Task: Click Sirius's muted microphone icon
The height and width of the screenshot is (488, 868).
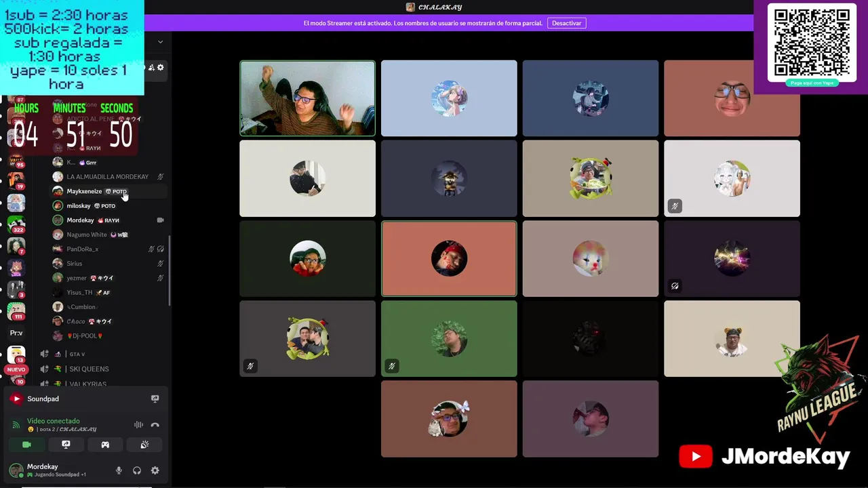Action: (x=161, y=264)
